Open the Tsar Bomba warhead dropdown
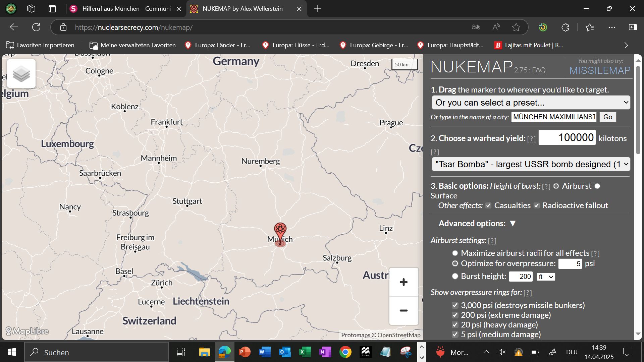Viewport: 644px width, 362px height. pos(531,164)
